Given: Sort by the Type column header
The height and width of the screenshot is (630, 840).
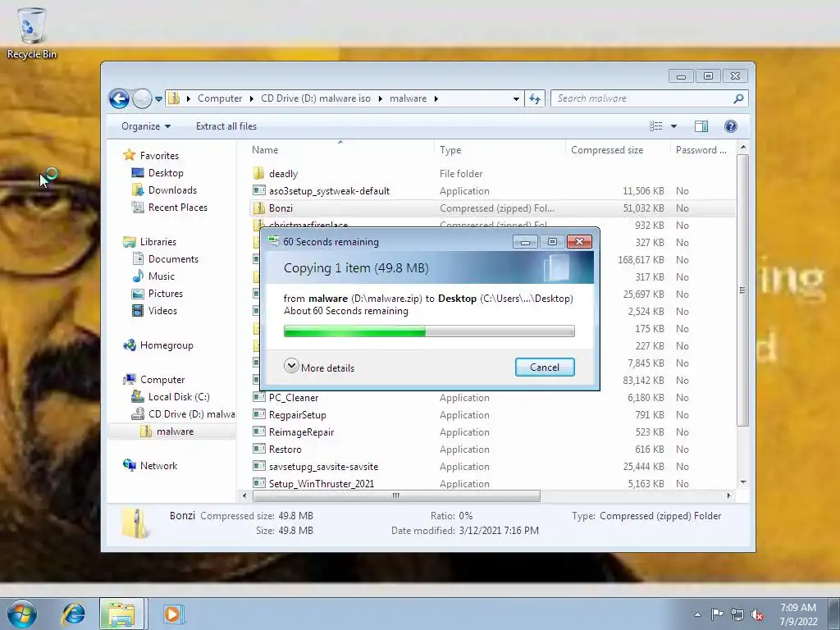Looking at the screenshot, I should pos(500,150).
